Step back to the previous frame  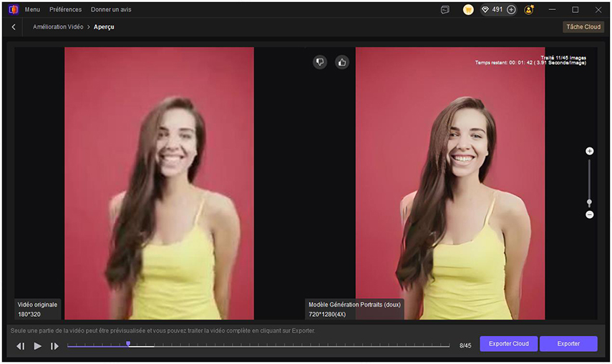pos(21,346)
